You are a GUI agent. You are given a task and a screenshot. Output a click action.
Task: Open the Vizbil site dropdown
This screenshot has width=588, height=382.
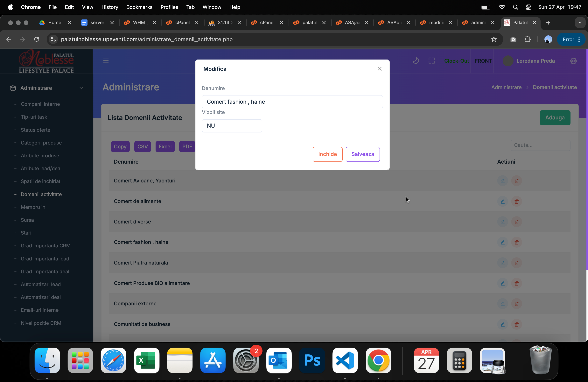(x=232, y=126)
